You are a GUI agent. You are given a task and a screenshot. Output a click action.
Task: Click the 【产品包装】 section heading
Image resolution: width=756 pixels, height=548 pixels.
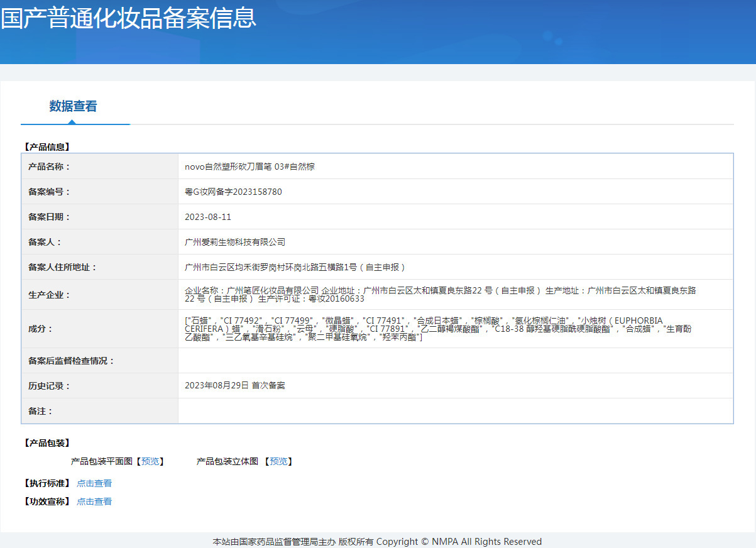click(46, 443)
